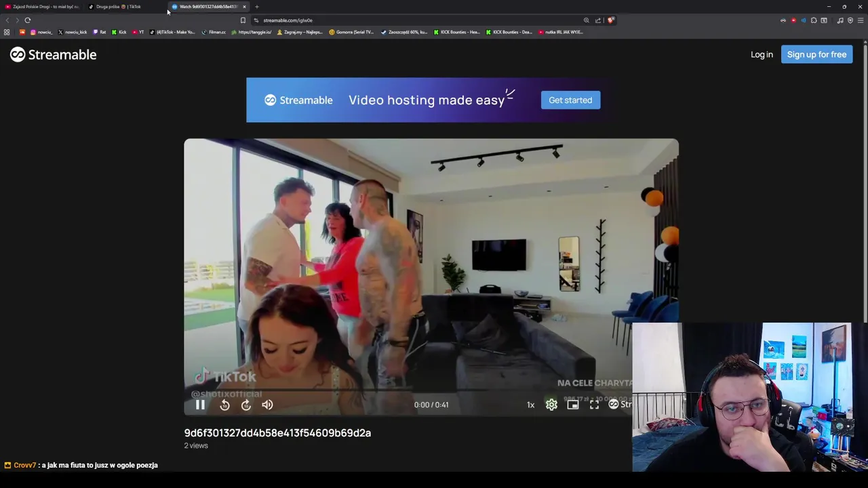The image size is (868, 488).
Task: Pause the video with the pause button
Action: click(200, 405)
